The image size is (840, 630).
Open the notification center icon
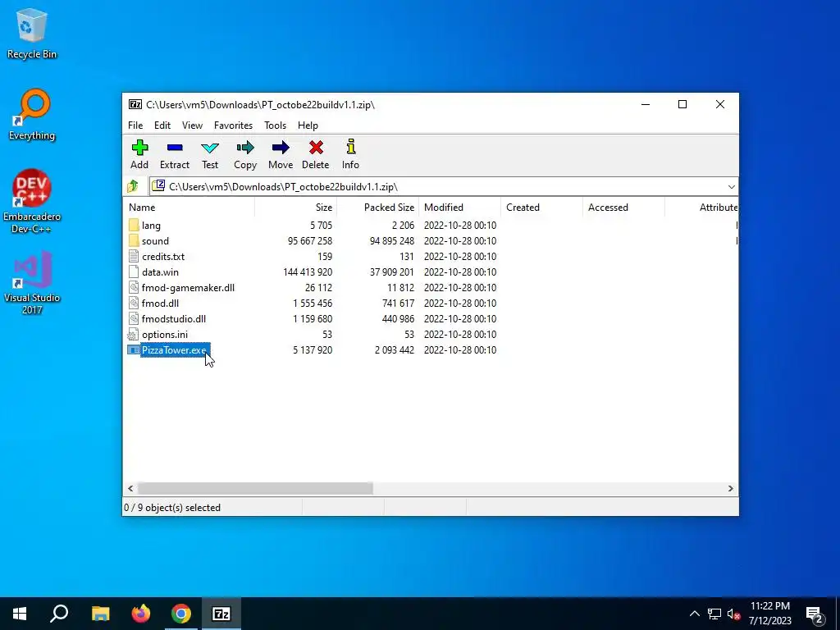(x=815, y=614)
